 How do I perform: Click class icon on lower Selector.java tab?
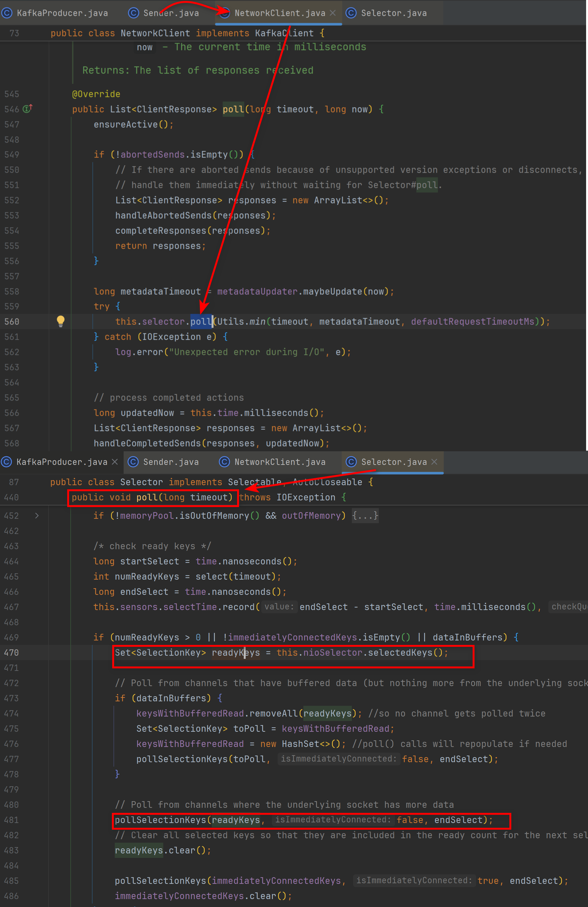(351, 462)
